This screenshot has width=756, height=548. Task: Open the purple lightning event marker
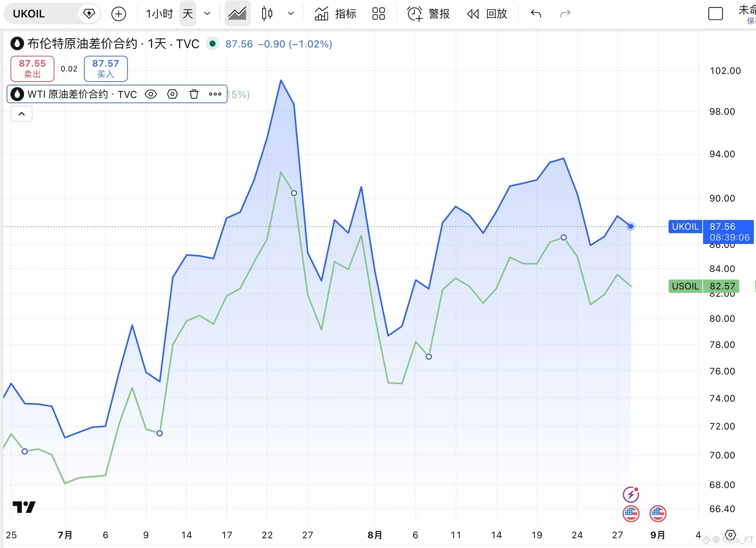point(631,494)
